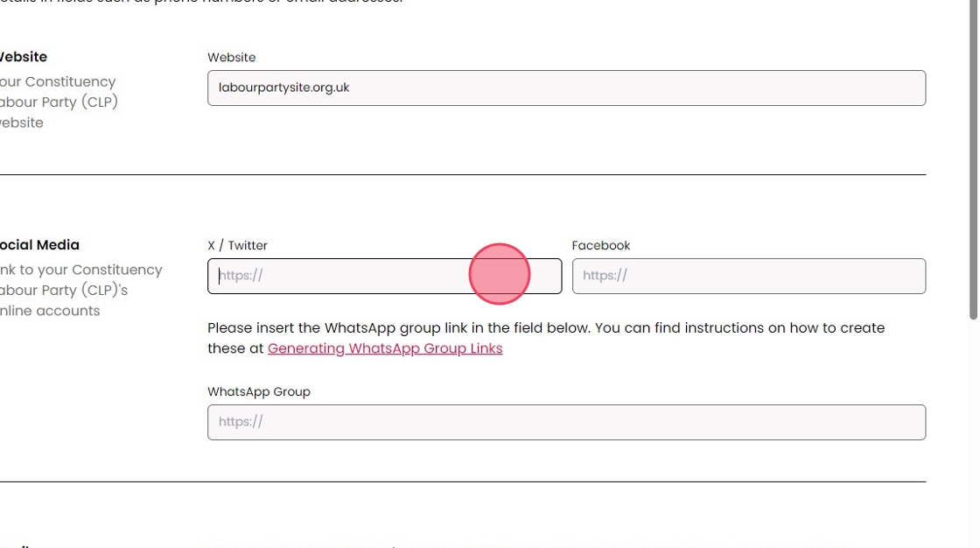
Task: Click the Constituency Labour Party website description
Action: click(x=58, y=102)
